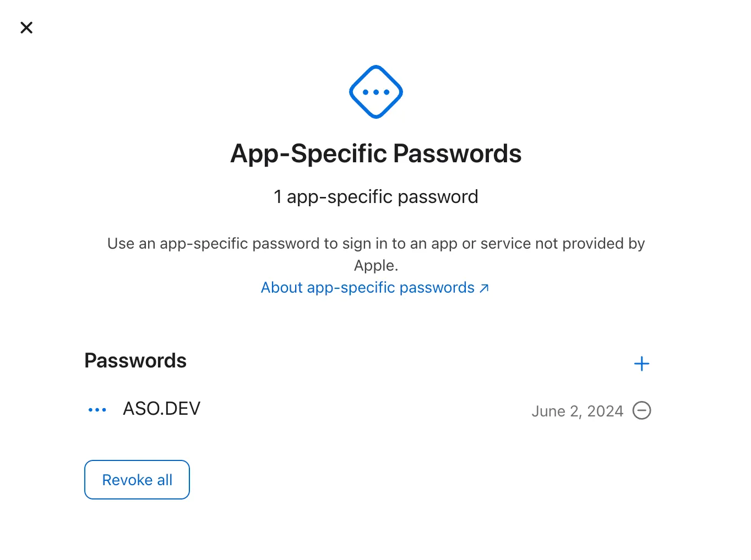751x560 pixels.
Task: Click the App-Specific Passwords diamond logo
Action: [375, 91]
